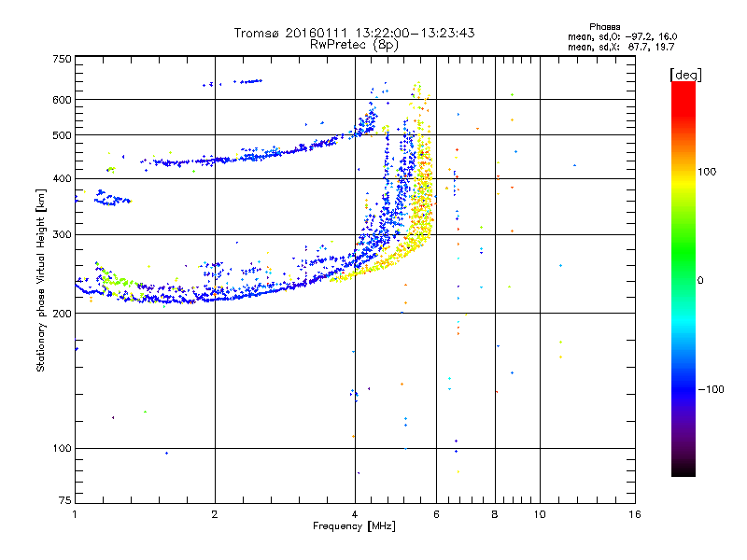
Task: Click the y-axis tick label '75'
Action: click(x=65, y=500)
